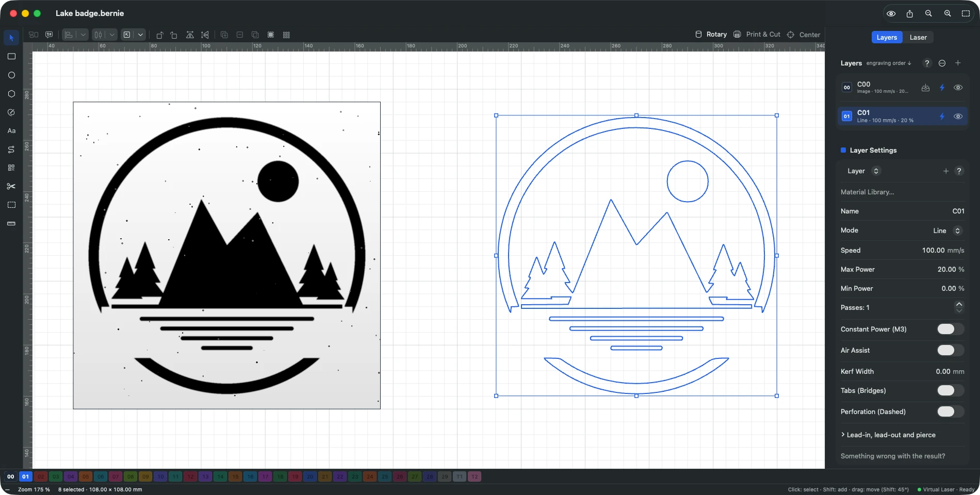The image size is (980, 495).
Task: Click the curved S-path tool in the sidebar
Action: pos(11,149)
